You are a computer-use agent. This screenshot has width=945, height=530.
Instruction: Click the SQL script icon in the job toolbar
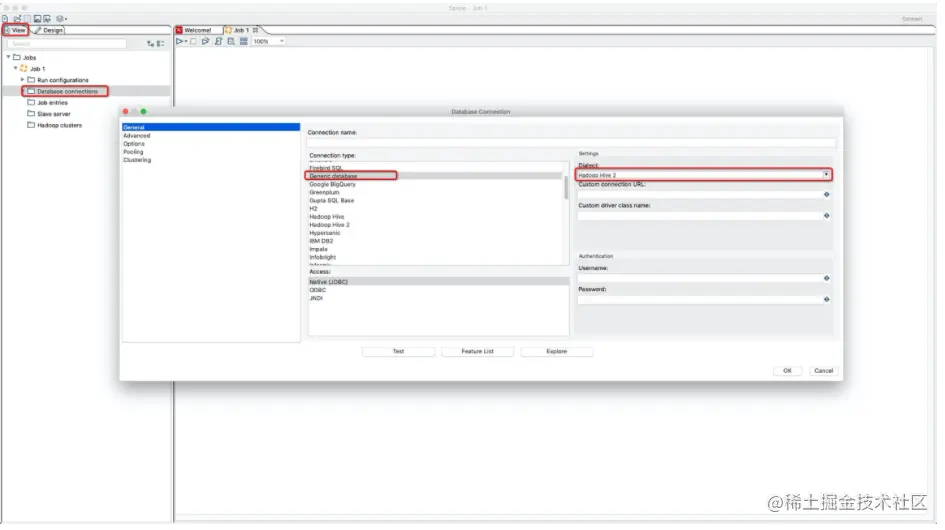coord(218,41)
